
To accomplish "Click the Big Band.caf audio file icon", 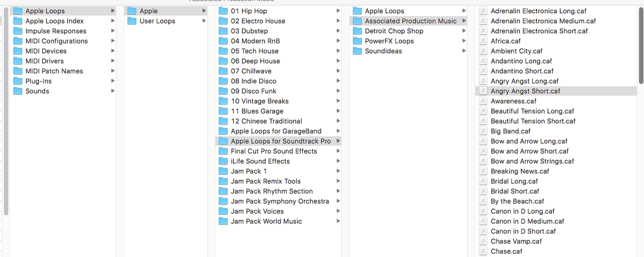I will pyautogui.click(x=483, y=131).
